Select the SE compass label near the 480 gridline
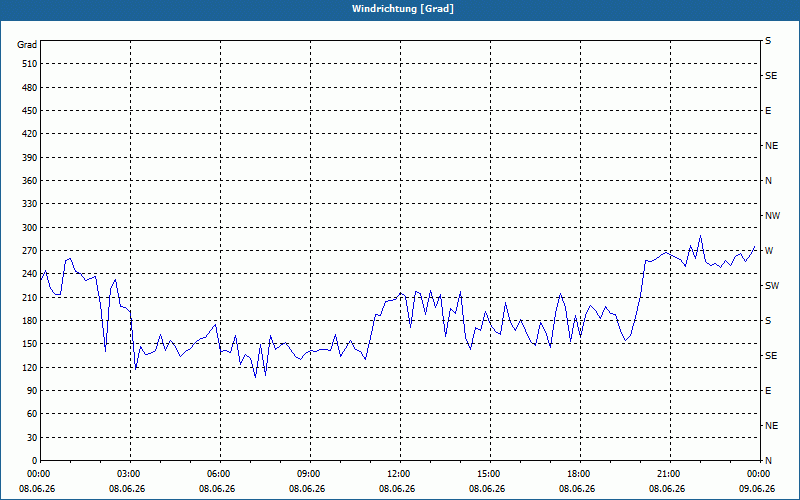This screenshot has height=500, width=800. [771, 76]
